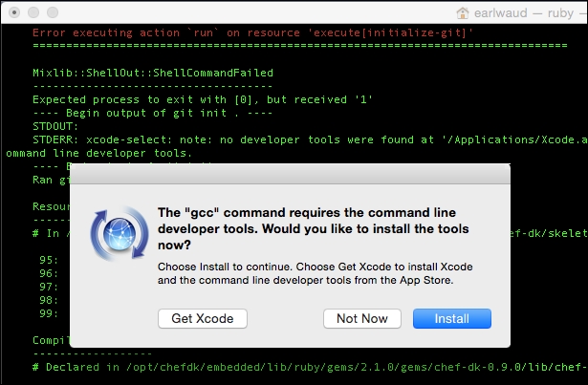Click the home folder icon in title bar
This screenshot has width=588, height=385.
[463, 13]
